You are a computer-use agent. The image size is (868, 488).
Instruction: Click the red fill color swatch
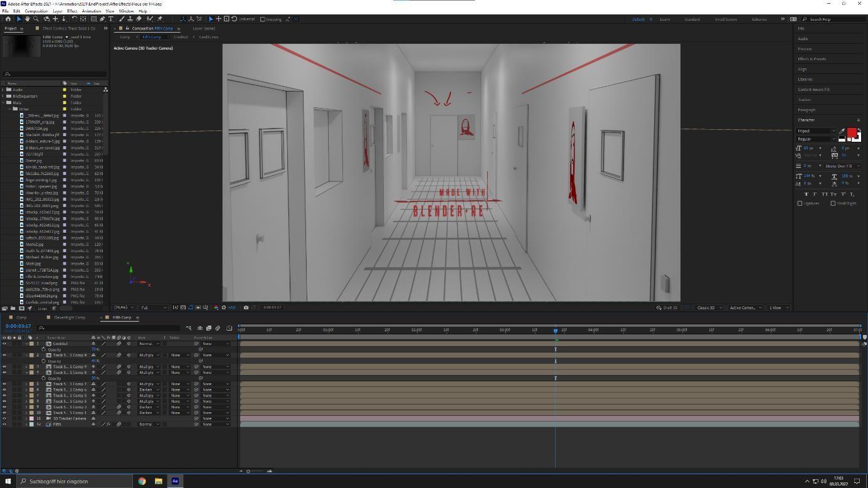tap(851, 132)
